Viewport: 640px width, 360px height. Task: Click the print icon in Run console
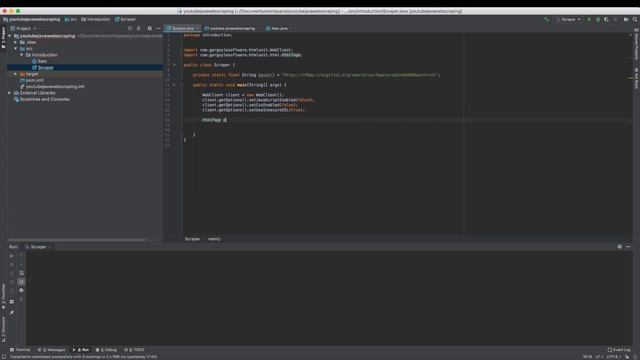point(21,290)
